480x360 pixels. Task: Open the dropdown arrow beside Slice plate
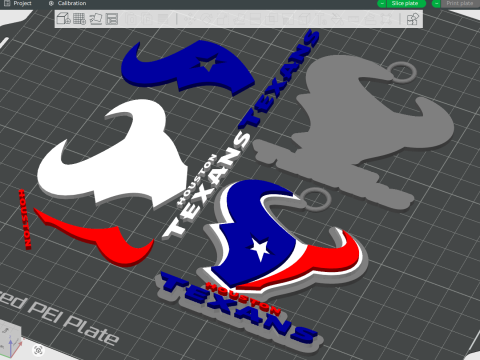[x=382, y=3]
